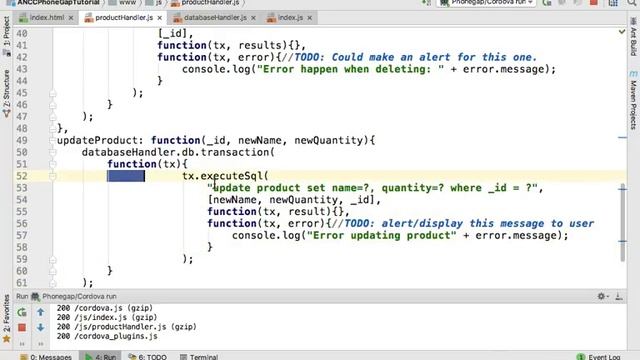Open the 1: Project side panel
Screen dimensions: 640x360
click(6, 37)
